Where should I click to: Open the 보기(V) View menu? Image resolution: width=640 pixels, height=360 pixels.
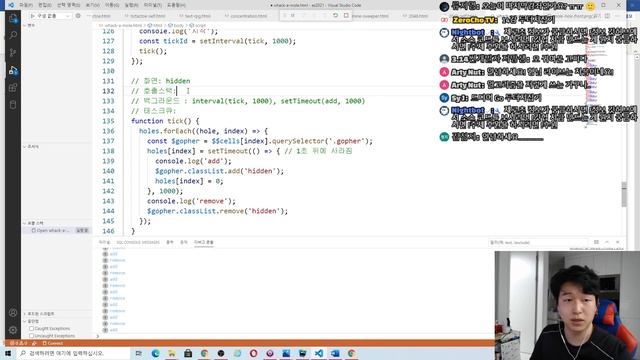[93, 5]
